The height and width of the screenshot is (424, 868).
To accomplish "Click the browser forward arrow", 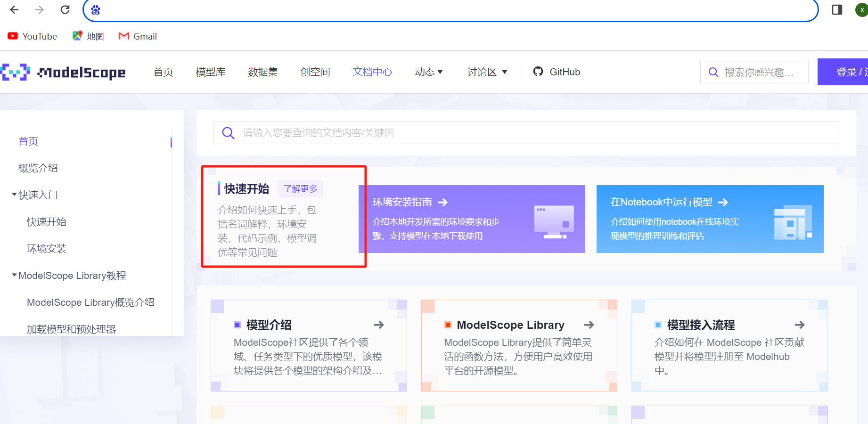I will pyautogui.click(x=40, y=9).
